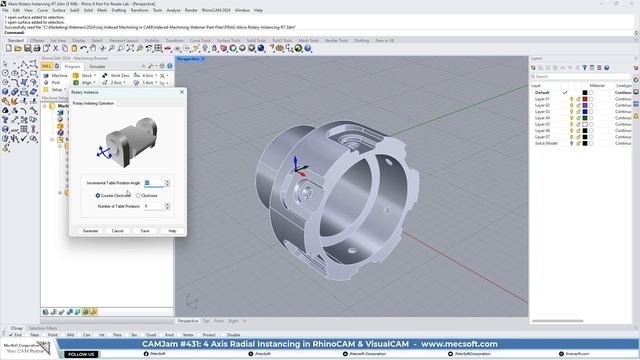Open the RhinoCAM 2024 menu

(x=216, y=10)
